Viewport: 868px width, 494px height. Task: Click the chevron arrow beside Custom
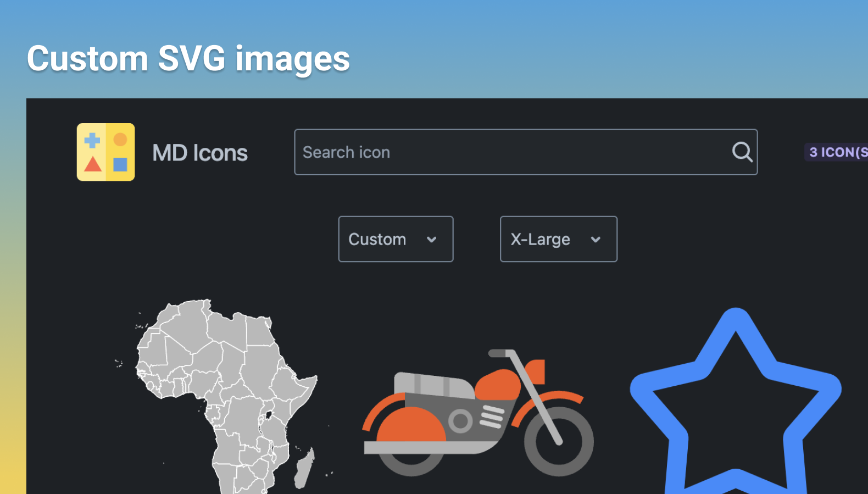tap(432, 240)
